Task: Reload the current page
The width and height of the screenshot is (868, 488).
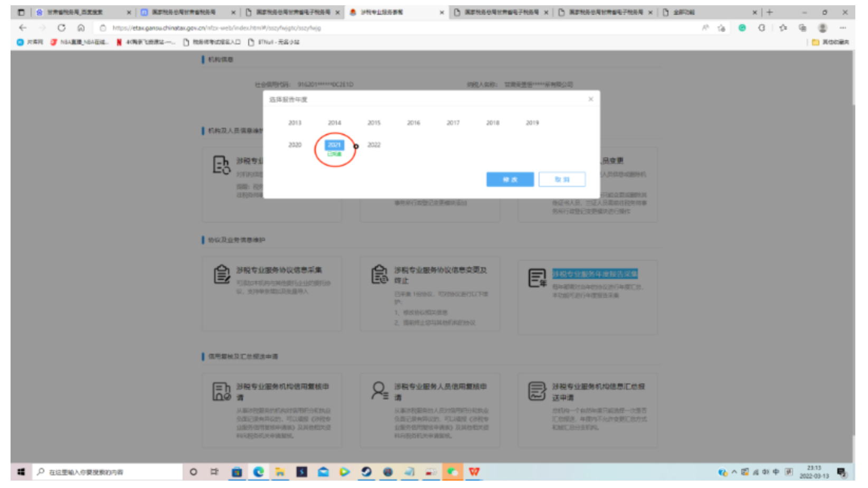Action: (62, 27)
